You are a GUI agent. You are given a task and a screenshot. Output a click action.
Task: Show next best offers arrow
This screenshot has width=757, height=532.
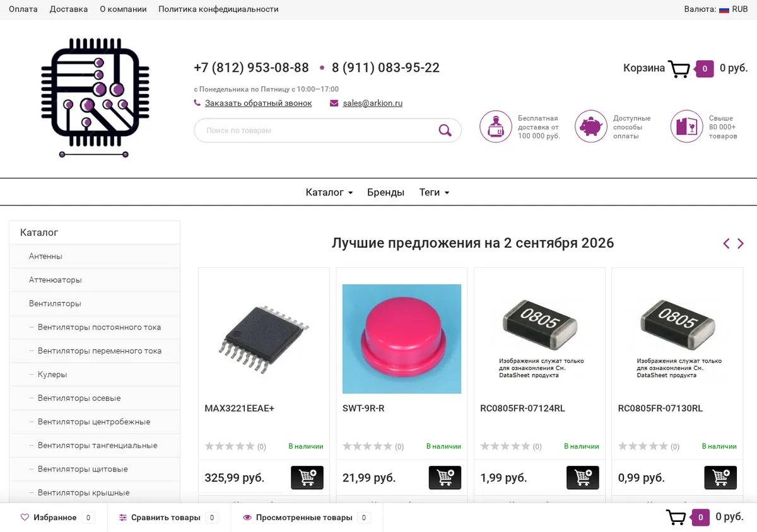[x=741, y=243]
